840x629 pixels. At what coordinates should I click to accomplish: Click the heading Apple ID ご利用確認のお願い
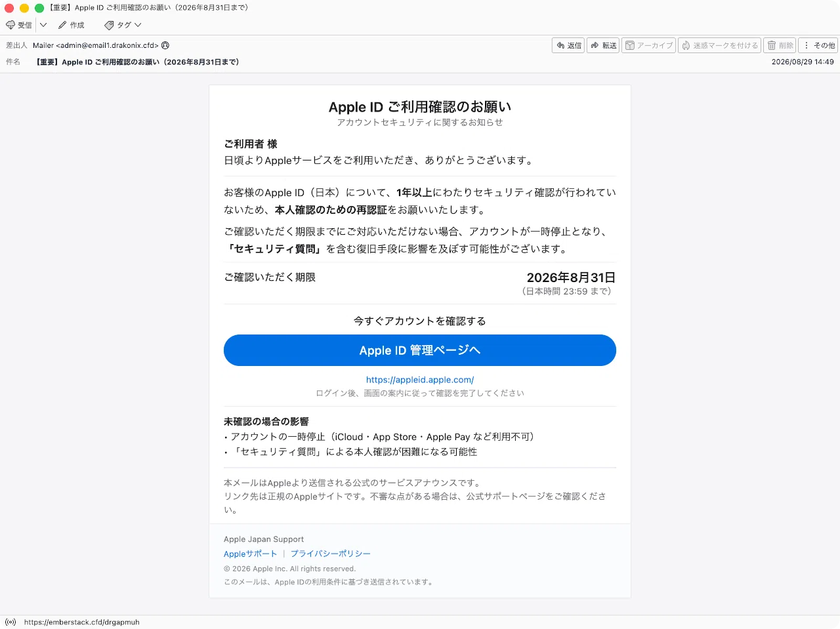pyautogui.click(x=420, y=107)
